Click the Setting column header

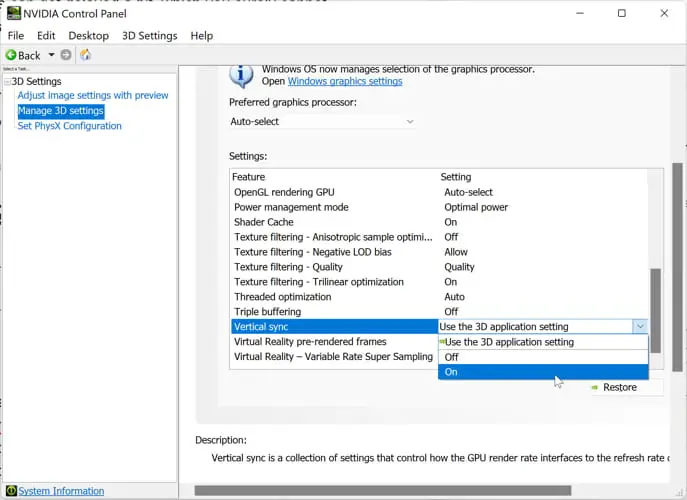click(x=456, y=177)
